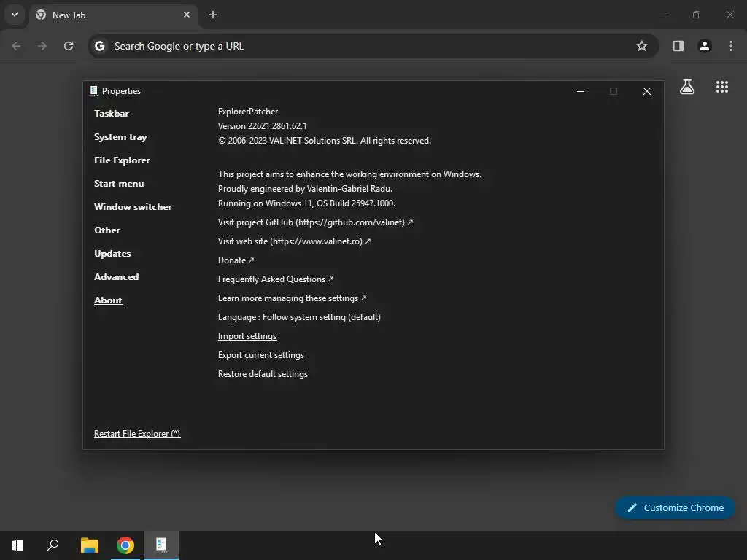
Task: Select the Start menu section
Action: (119, 183)
